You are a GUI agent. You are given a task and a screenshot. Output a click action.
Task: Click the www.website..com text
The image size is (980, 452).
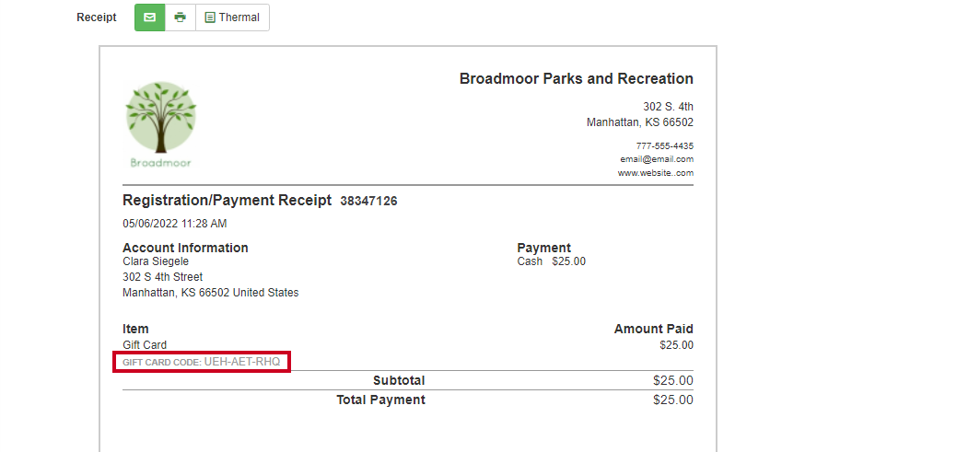656,173
